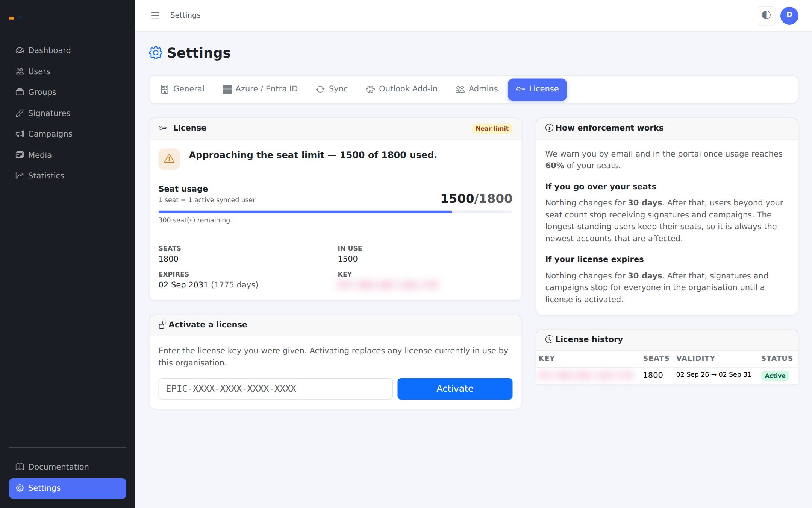Viewport: 812px width, 508px height.
Task: Open the Dashboard sidebar item
Action: (x=68, y=50)
